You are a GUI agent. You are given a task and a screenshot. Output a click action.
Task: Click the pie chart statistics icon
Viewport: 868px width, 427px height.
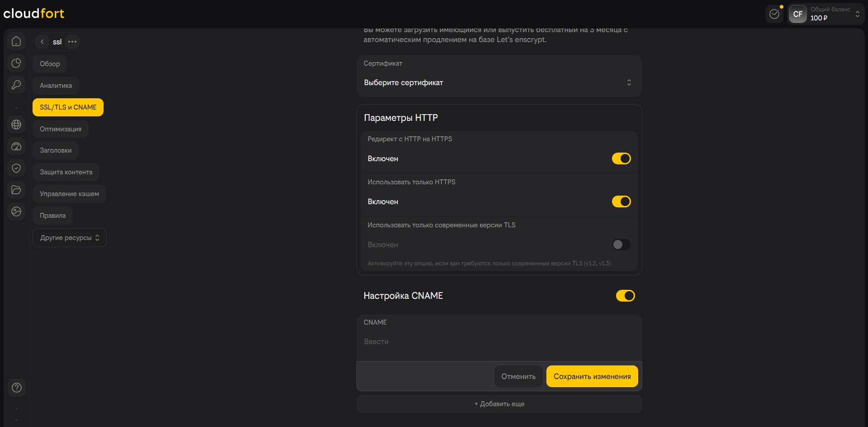coord(16,63)
